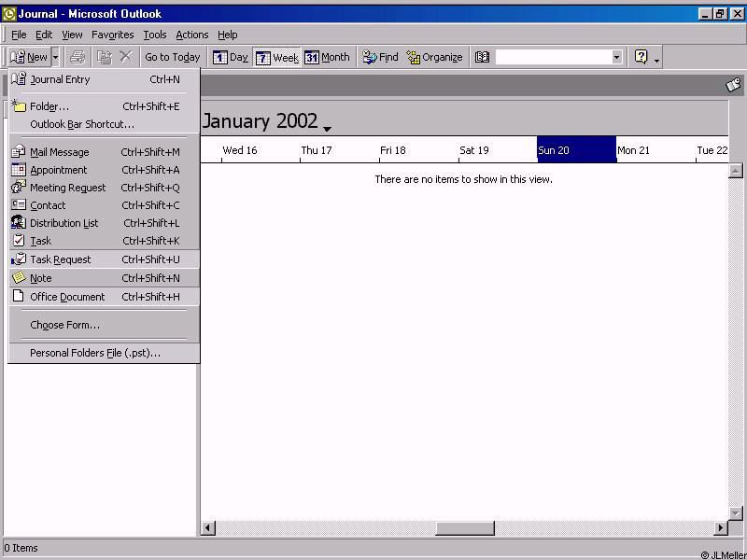The image size is (747, 560).
Task: Open toolbar options arrow beside Help icon
Action: point(657,60)
